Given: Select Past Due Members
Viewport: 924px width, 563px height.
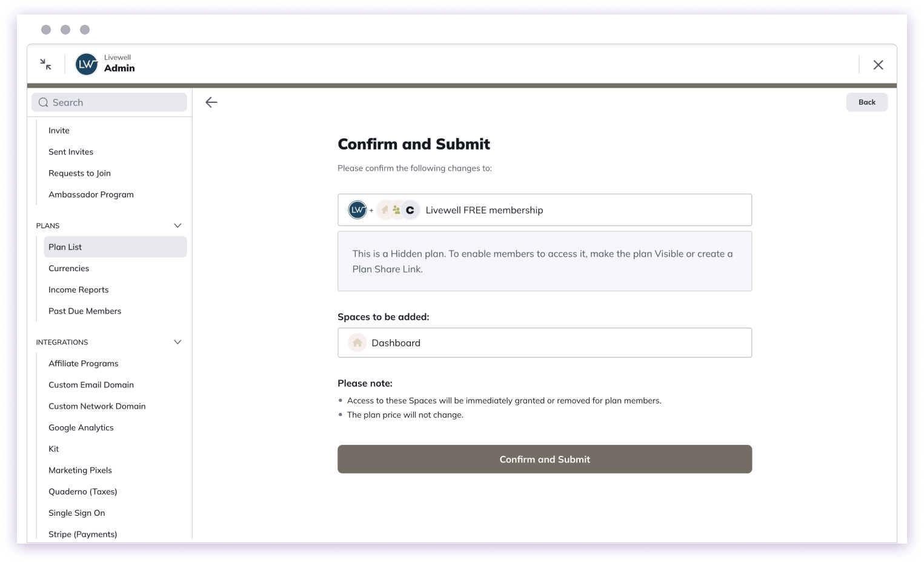Looking at the screenshot, I should [85, 311].
